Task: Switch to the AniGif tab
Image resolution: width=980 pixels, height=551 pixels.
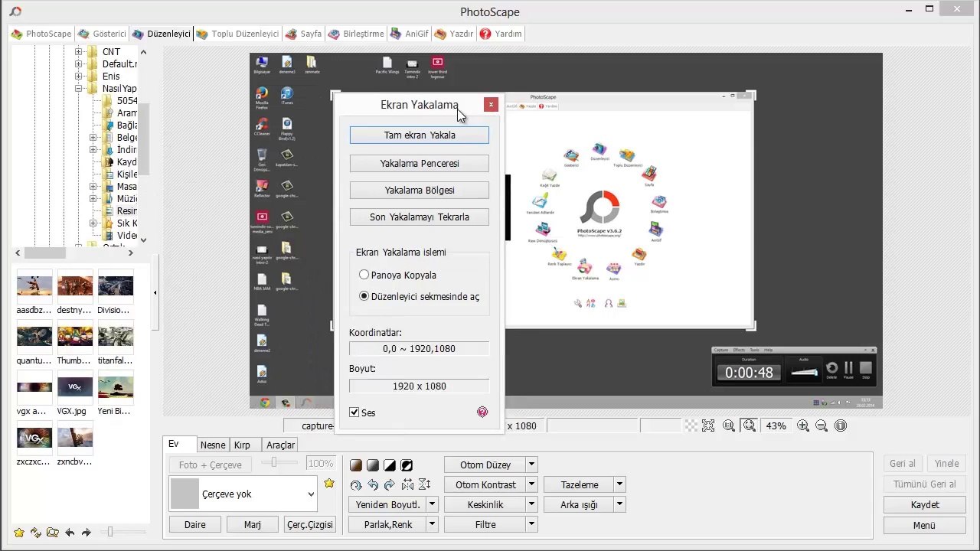Action: tap(410, 34)
